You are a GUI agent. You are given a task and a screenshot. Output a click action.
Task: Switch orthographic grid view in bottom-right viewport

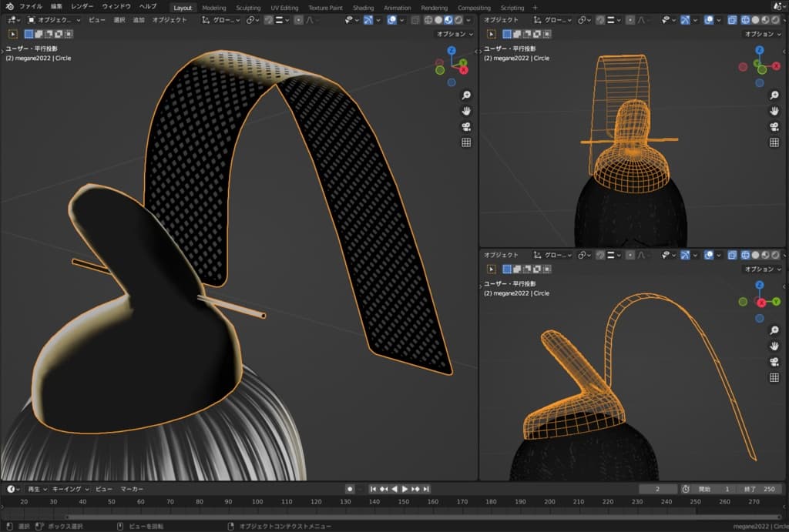pyautogui.click(x=774, y=377)
